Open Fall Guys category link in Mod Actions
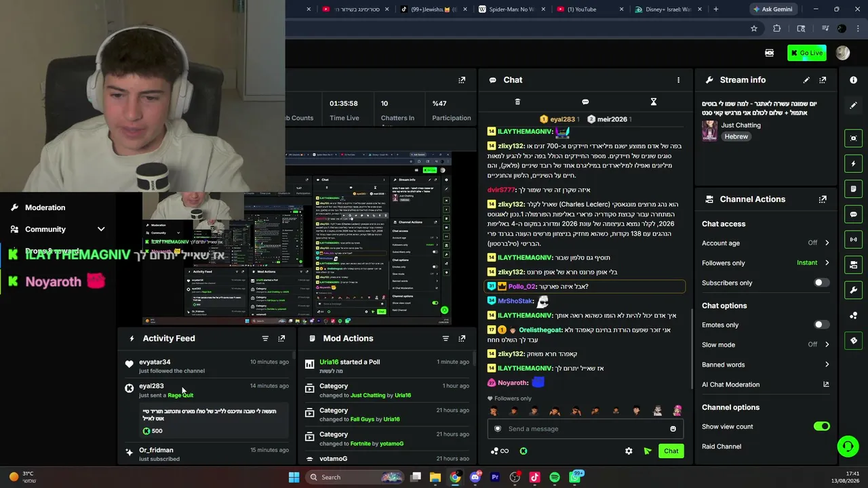This screenshot has width=868, height=488. click(366, 420)
